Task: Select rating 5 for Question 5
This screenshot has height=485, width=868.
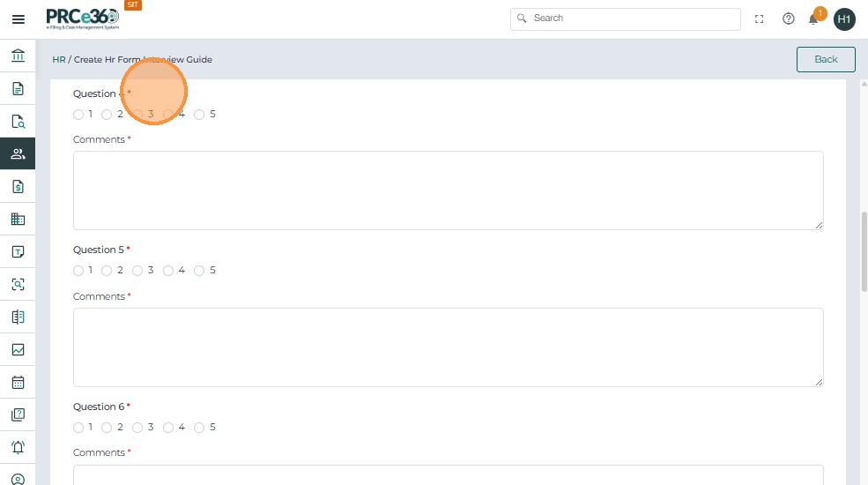Action: (199, 271)
